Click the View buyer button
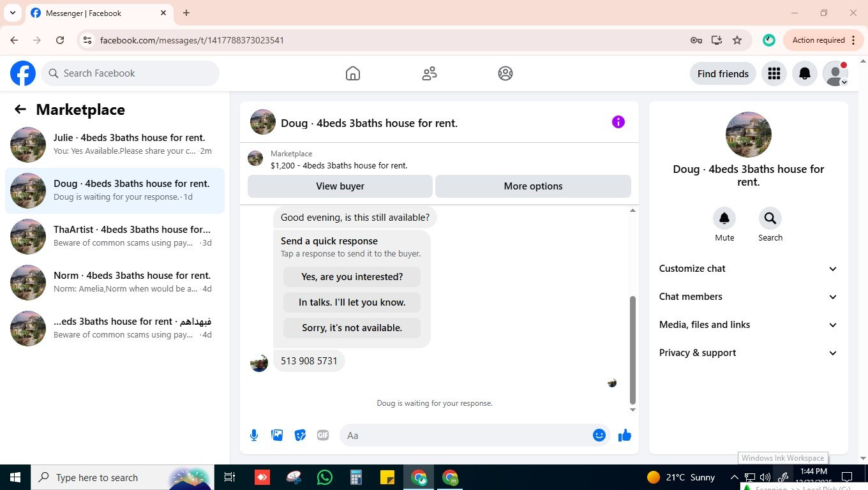868x490 pixels. (340, 186)
